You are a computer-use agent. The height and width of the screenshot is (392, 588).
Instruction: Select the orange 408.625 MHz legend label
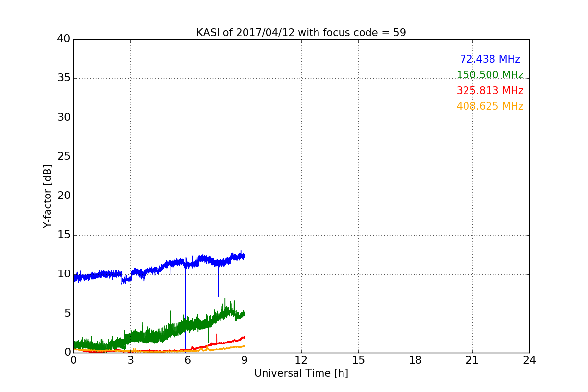(490, 106)
